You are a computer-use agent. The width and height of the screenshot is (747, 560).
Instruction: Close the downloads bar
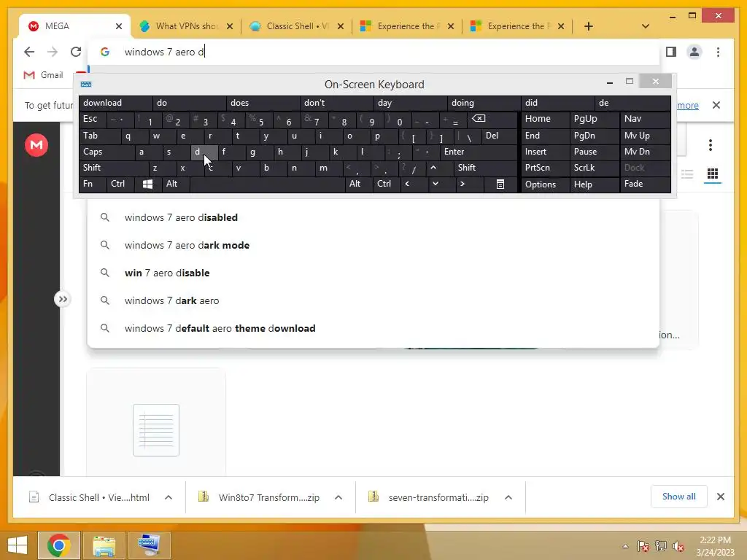tap(720, 497)
